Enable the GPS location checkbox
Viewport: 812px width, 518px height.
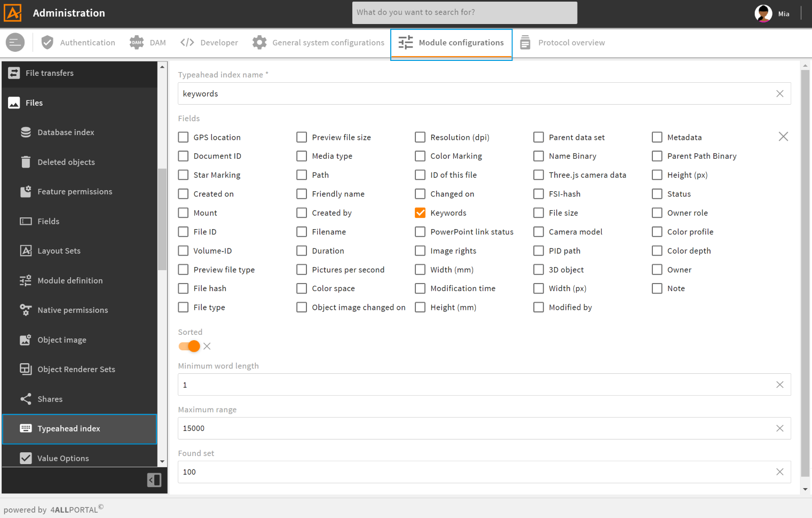183,137
